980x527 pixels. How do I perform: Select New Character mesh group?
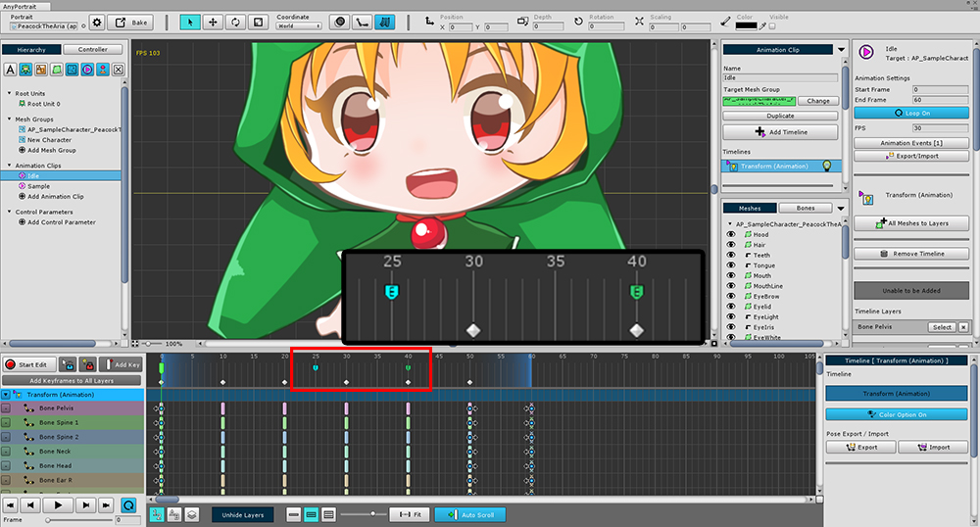tap(49, 140)
